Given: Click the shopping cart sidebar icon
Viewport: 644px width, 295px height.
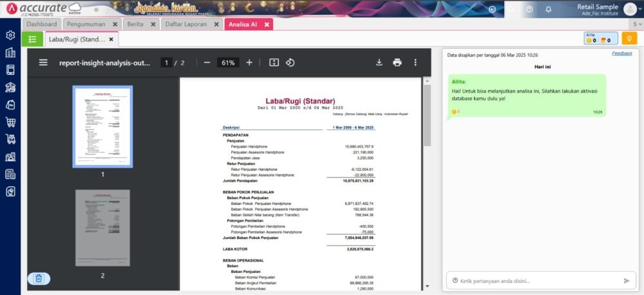Looking at the screenshot, I should pos(10,122).
